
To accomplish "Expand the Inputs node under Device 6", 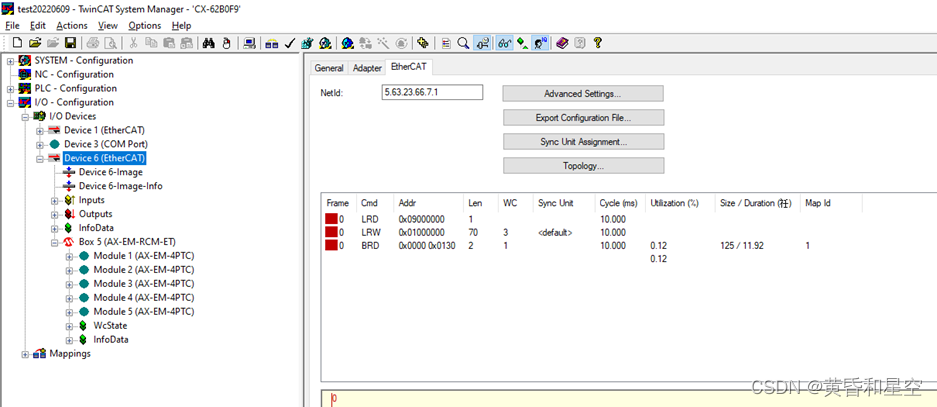I will click(x=54, y=200).
